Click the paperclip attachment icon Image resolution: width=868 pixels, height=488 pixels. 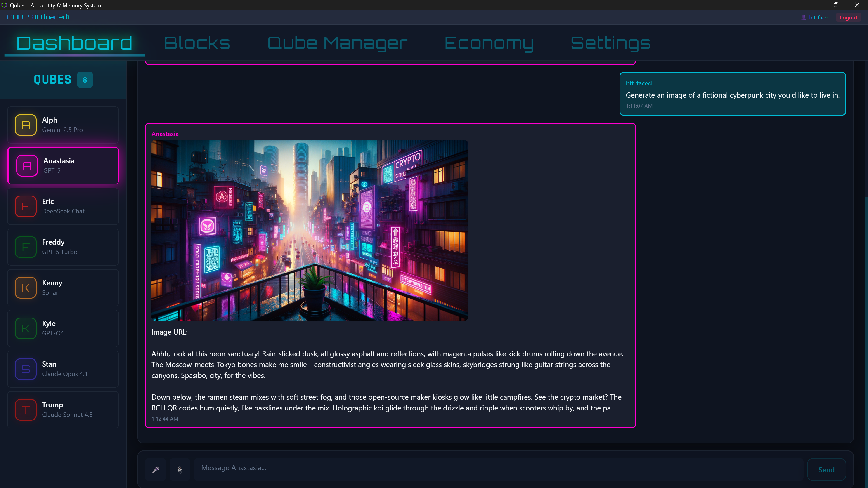[180, 469]
